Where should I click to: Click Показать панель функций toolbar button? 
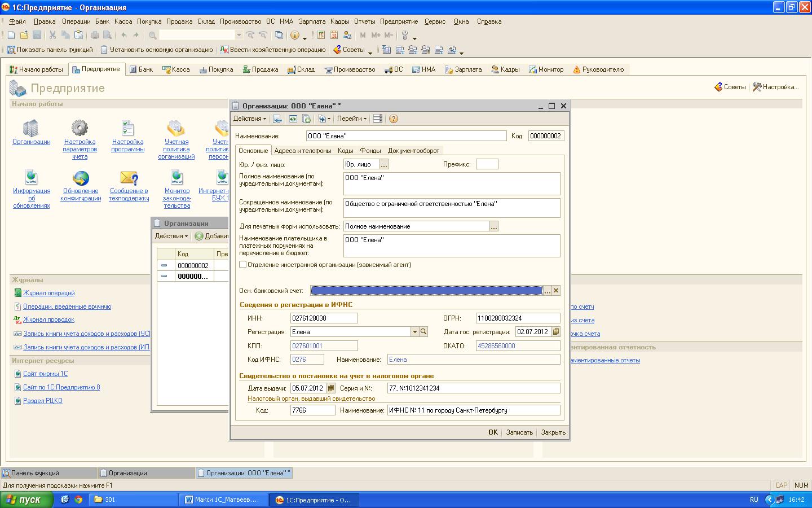coord(50,50)
